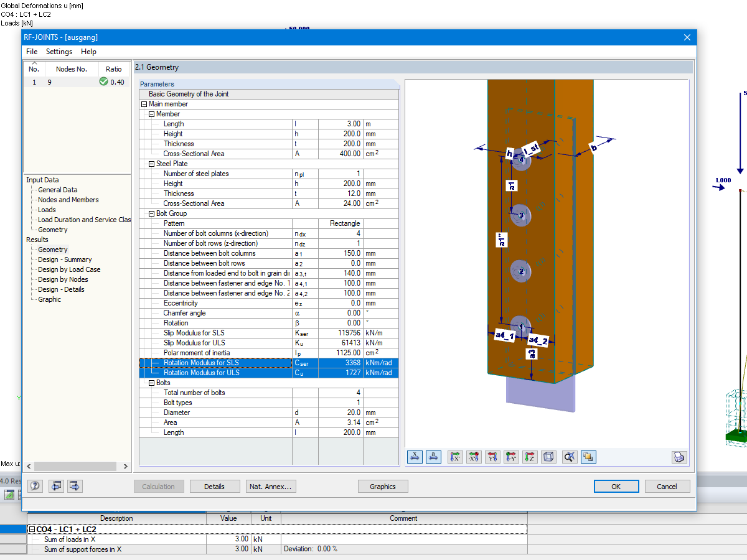Screen dimensions: 747x560
Task: Open the Nat. Annex dialog
Action: (x=271, y=486)
